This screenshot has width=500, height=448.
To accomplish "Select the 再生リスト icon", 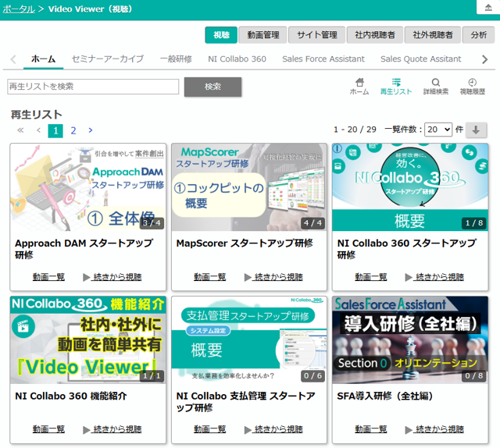I will [x=396, y=87].
